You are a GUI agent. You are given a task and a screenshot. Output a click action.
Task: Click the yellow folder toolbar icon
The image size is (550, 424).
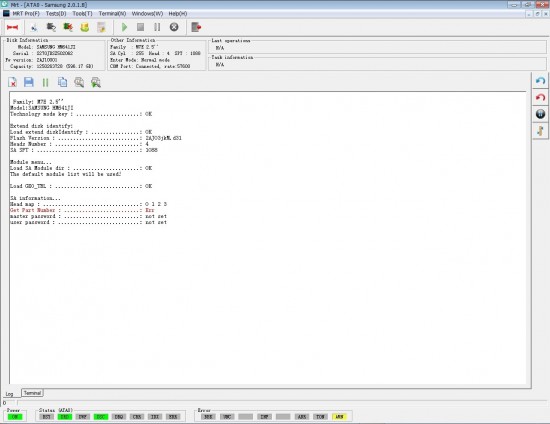click(x=85, y=27)
